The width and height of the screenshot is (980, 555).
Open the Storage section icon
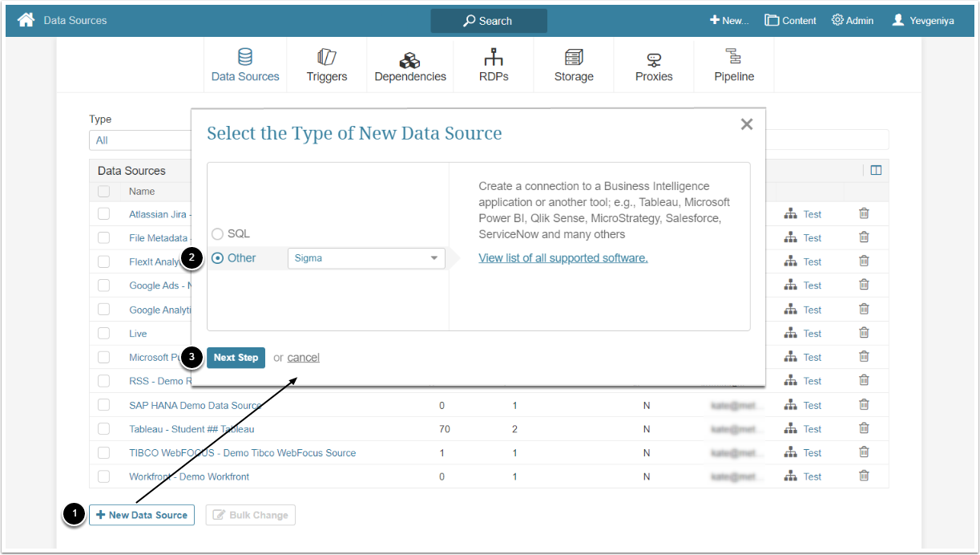(574, 58)
